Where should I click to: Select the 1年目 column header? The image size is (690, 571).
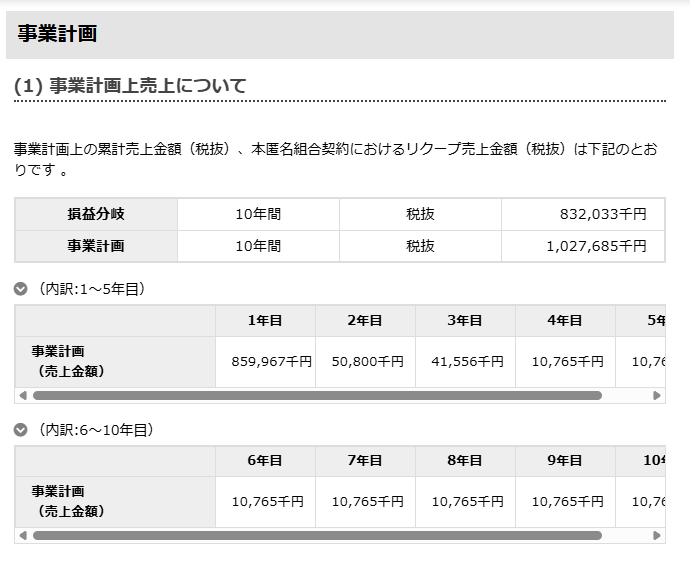[x=265, y=320]
